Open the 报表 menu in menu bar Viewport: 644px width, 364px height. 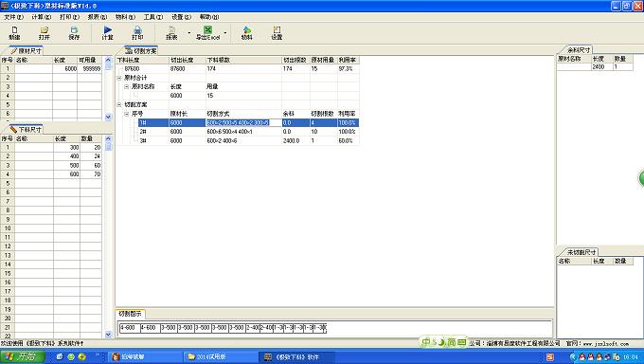tap(98, 17)
